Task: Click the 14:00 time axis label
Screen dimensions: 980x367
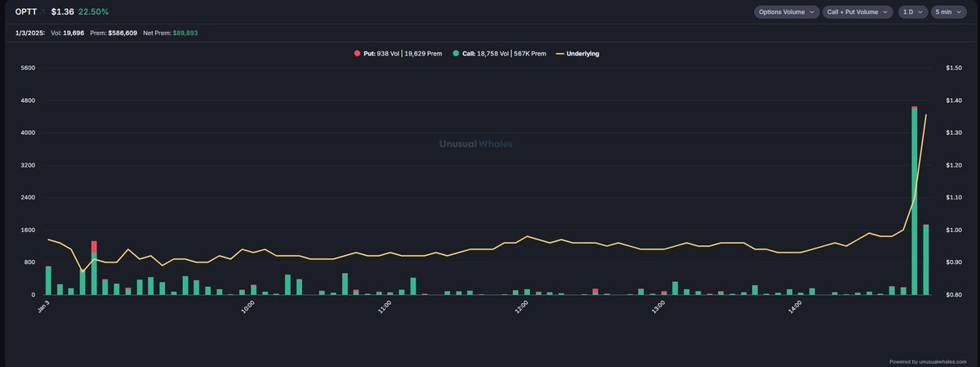Action: point(795,306)
